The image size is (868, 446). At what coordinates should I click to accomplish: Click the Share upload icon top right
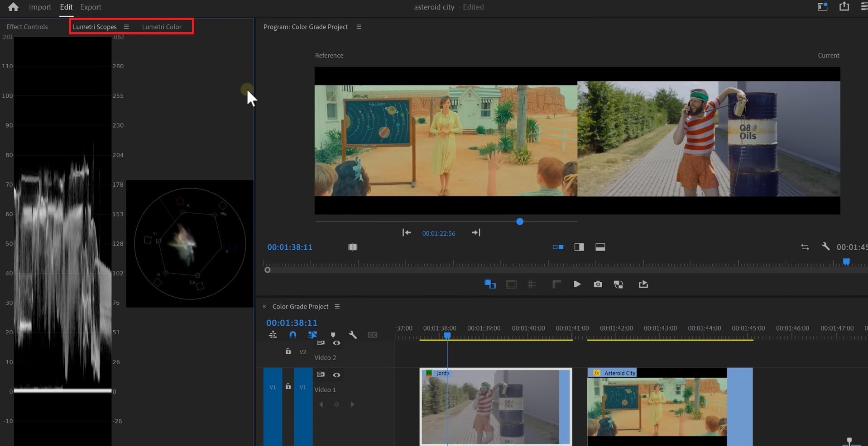point(844,7)
